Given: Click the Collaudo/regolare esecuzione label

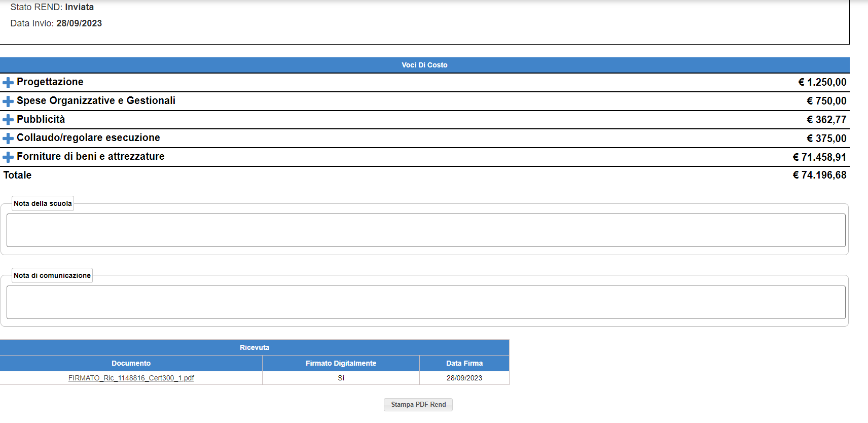Looking at the screenshot, I should coord(88,137).
